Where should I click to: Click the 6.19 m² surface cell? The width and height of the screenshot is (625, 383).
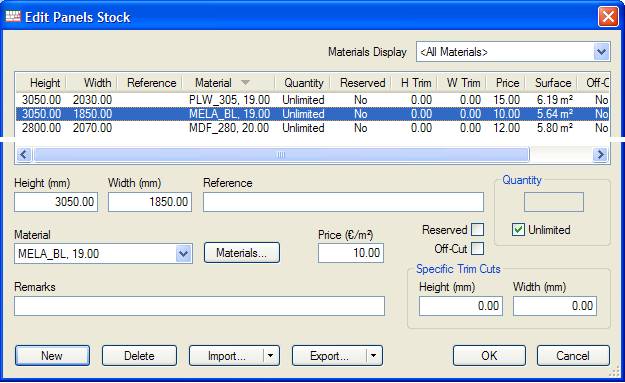(x=554, y=100)
